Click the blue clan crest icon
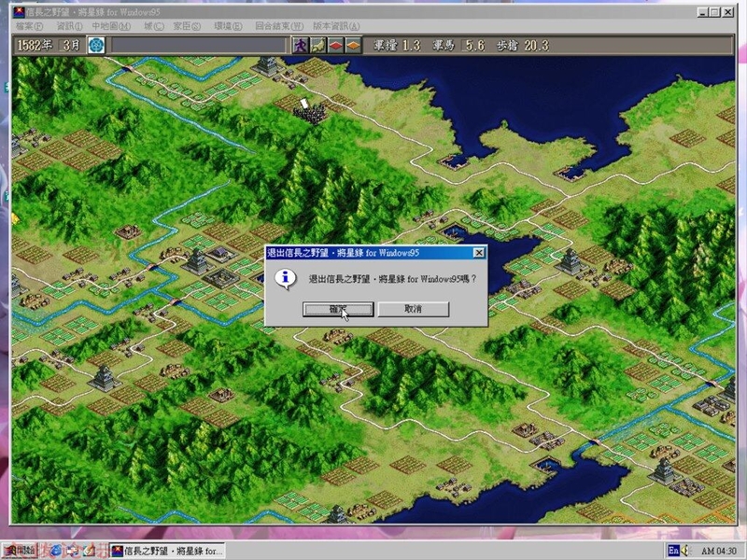 point(96,46)
